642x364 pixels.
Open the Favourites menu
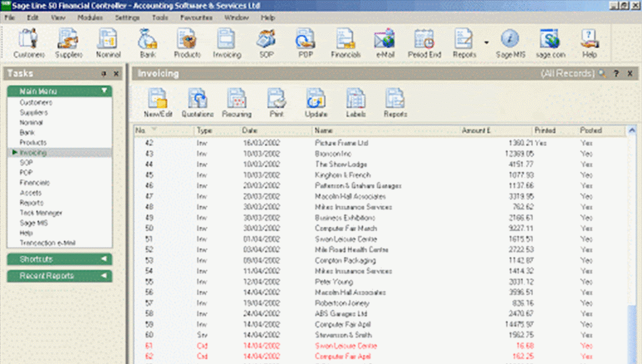tap(196, 18)
